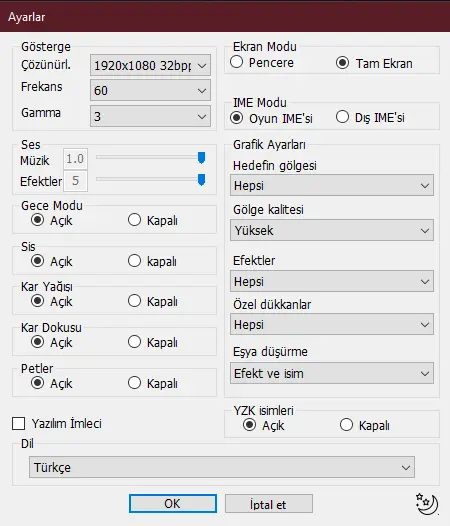Viewport: 450px width, 526px height.
Task: Click the Efektler volume slider handle
Action: [201, 180]
